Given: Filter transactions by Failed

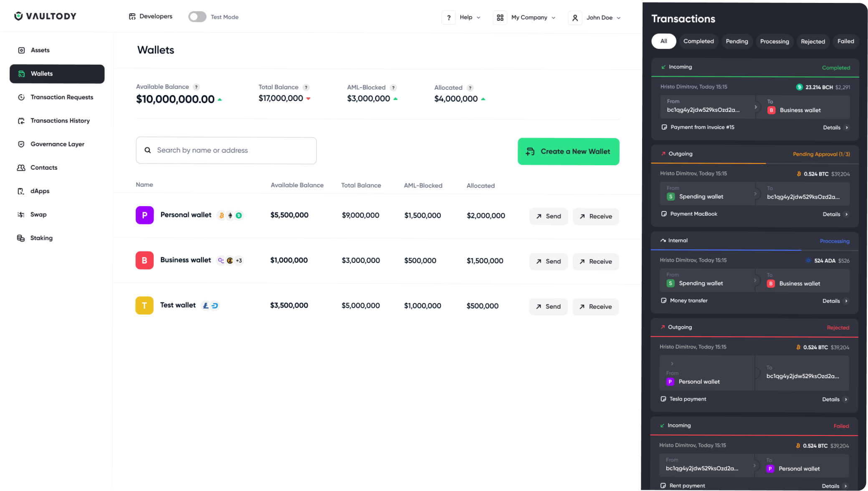Looking at the screenshot, I should click(845, 41).
